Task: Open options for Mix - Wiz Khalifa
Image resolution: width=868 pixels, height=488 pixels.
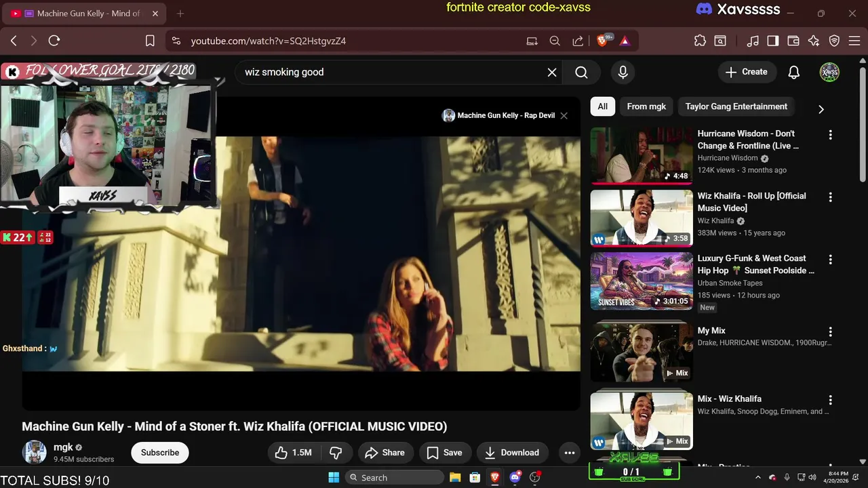Action: (x=830, y=400)
